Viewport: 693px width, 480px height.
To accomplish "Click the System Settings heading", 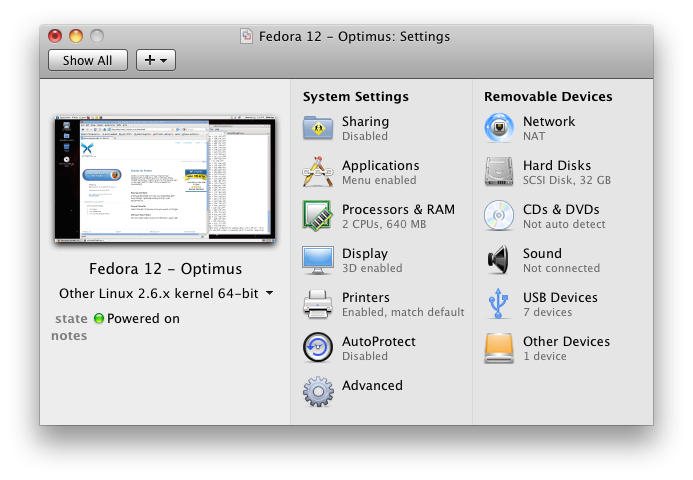I will pyautogui.click(x=356, y=96).
